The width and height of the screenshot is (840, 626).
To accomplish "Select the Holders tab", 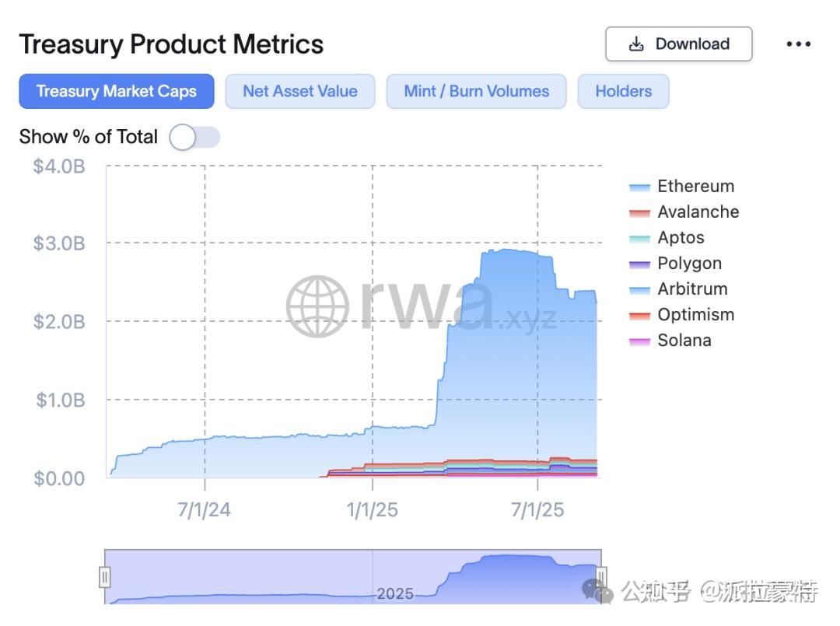I will [623, 91].
